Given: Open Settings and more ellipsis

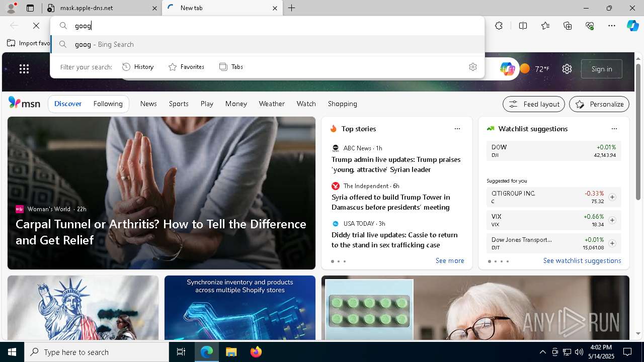Looking at the screenshot, I should click(612, 26).
